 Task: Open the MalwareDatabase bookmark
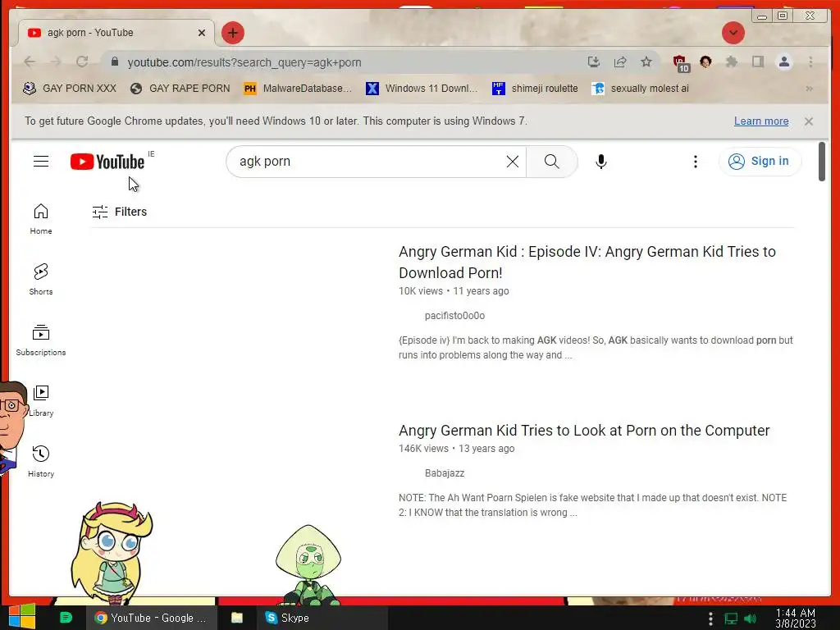(298, 89)
